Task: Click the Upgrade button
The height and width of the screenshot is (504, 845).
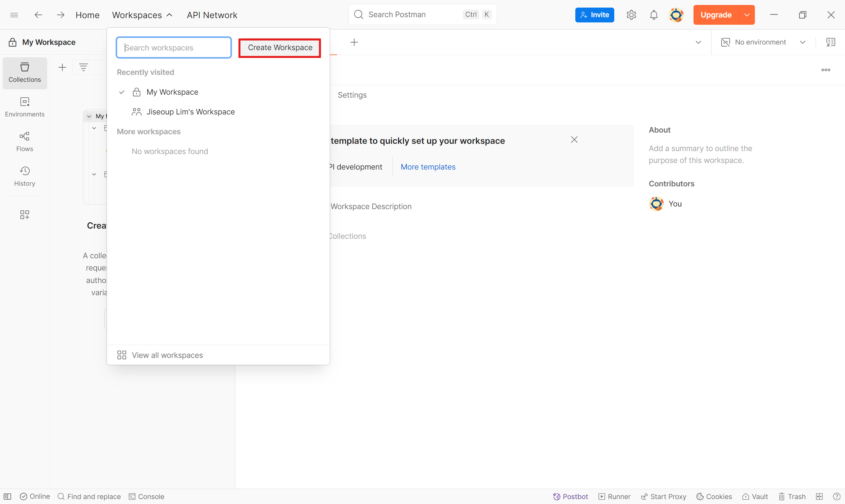Action: coord(716,15)
